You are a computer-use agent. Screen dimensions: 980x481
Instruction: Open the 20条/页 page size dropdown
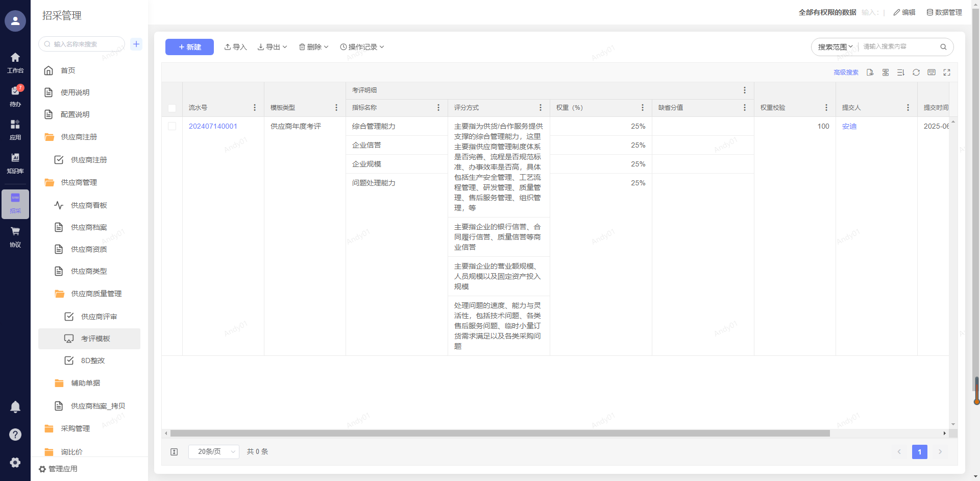click(x=213, y=451)
